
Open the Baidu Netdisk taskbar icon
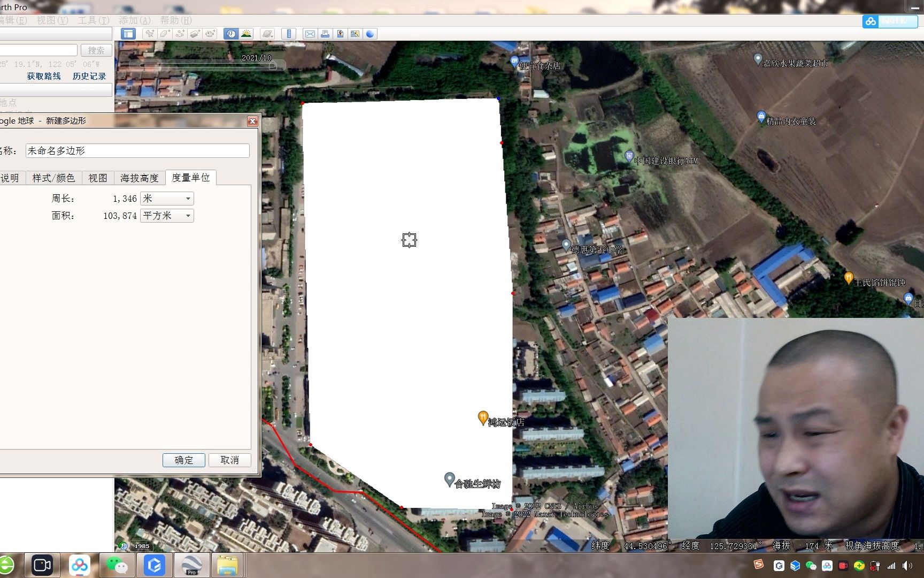[x=80, y=566]
